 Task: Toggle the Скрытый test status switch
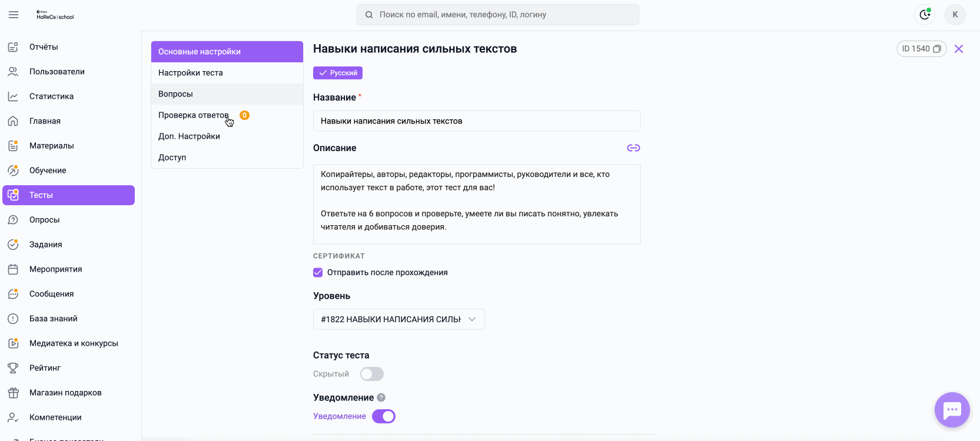point(372,374)
